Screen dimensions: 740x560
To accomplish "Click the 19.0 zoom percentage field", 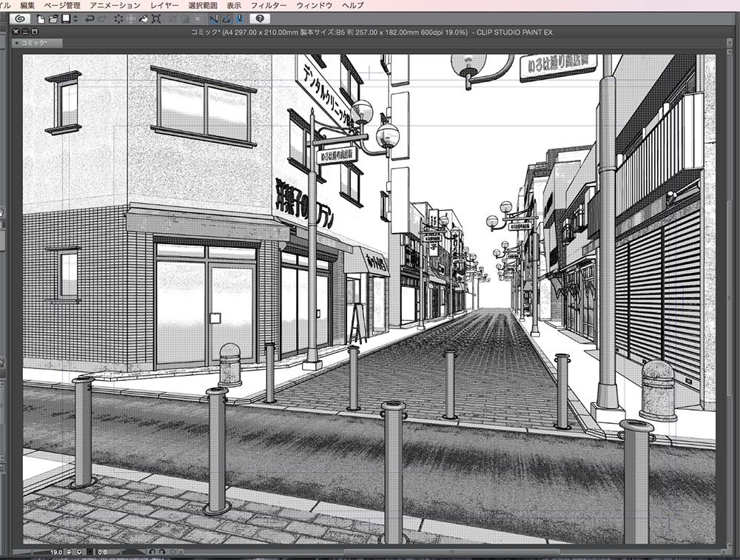I will click(55, 552).
